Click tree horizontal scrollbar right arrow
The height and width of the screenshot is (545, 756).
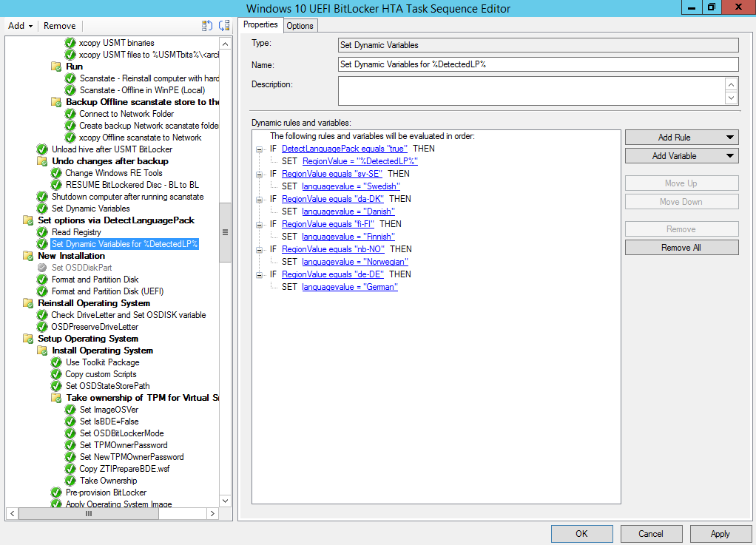(212, 514)
